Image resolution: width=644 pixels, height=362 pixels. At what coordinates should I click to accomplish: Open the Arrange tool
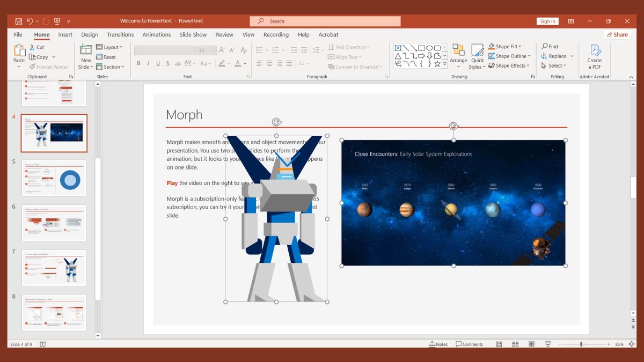pos(458,56)
